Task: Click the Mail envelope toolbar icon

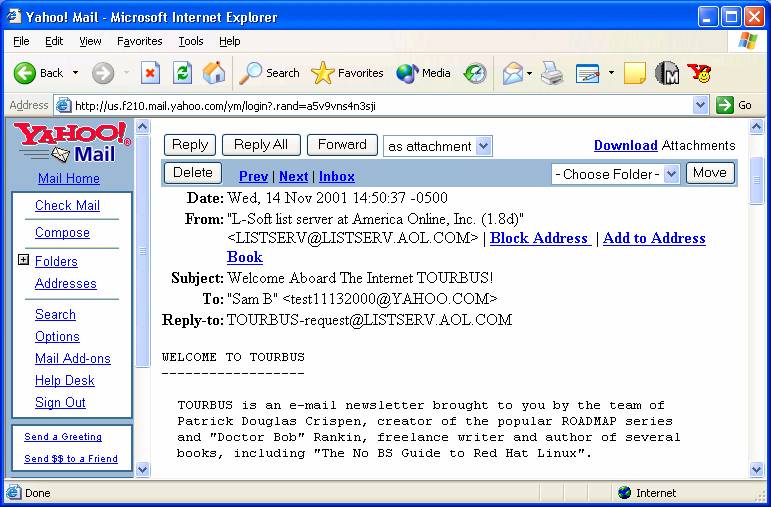Action: pos(513,74)
